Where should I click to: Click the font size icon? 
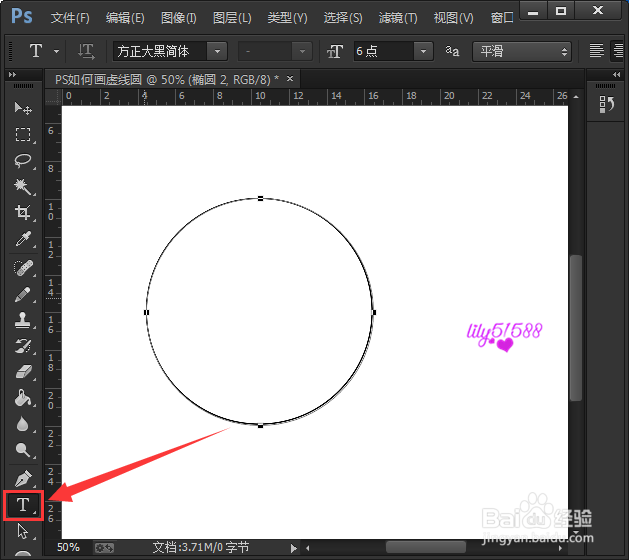coord(335,51)
